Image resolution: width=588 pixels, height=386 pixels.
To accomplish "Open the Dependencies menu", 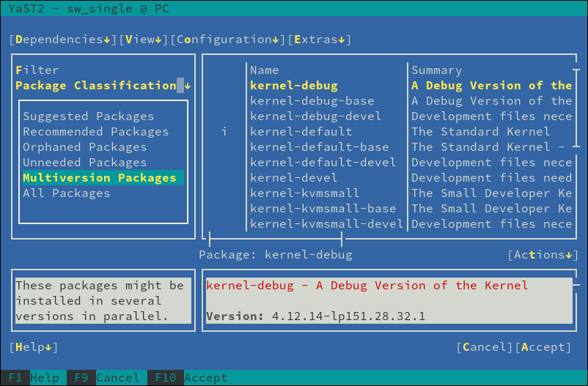I will 62,40.
